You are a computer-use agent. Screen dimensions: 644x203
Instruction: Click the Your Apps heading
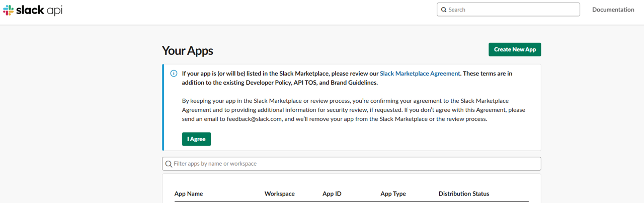[188, 50]
